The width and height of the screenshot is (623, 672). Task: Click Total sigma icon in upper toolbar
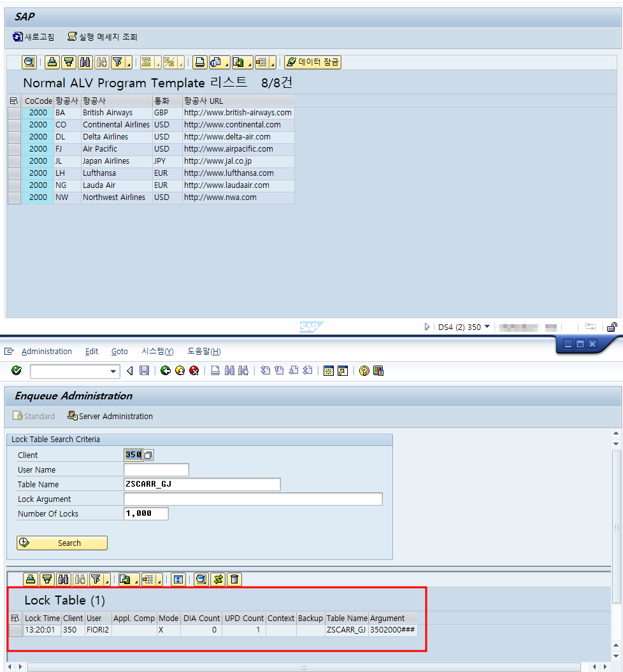coord(147,62)
